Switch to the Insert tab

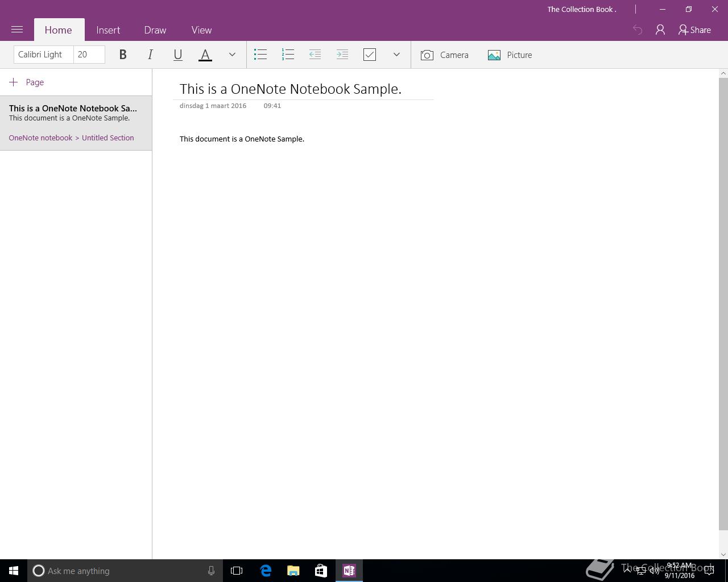click(x=108, y=30)
